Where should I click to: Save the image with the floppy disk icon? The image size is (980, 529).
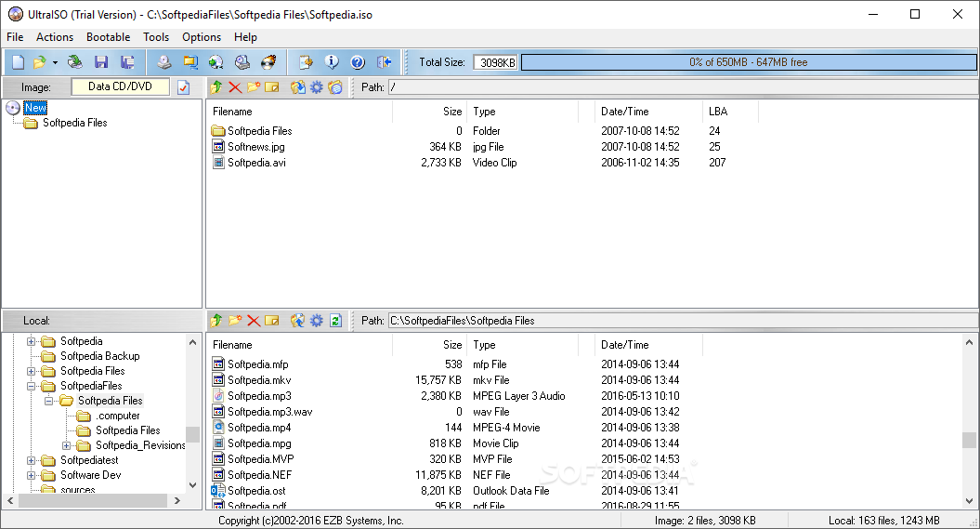pyautogui.click(x=101, y=62)
